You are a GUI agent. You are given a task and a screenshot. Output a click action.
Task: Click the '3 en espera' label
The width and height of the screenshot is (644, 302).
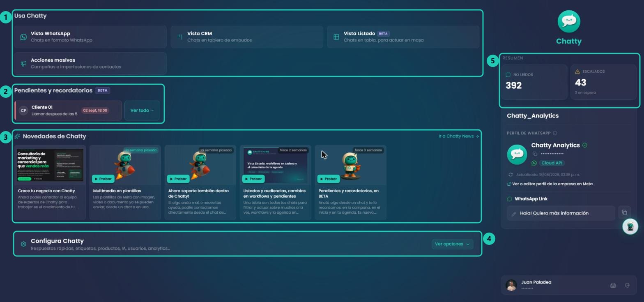click(x=585, y=92)
